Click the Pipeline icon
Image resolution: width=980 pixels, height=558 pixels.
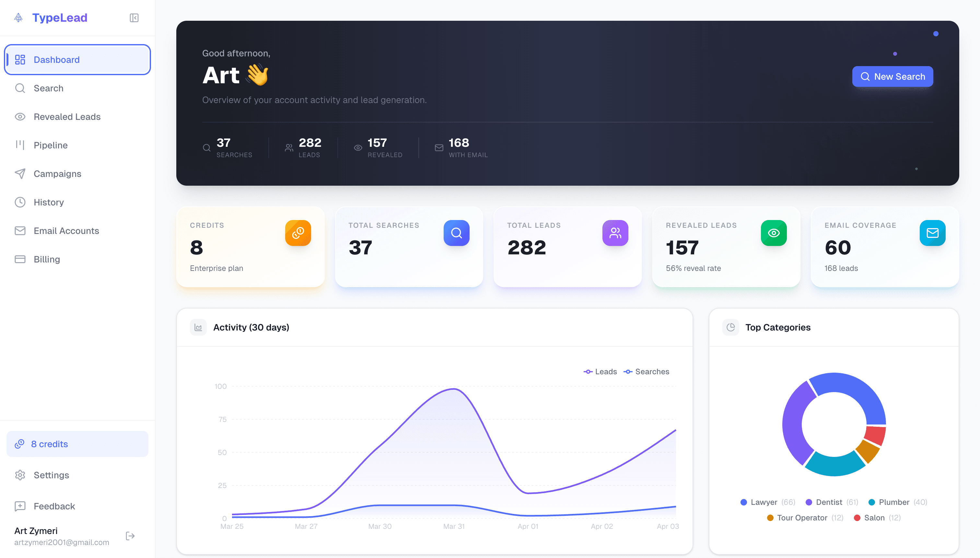coord(20,145)
